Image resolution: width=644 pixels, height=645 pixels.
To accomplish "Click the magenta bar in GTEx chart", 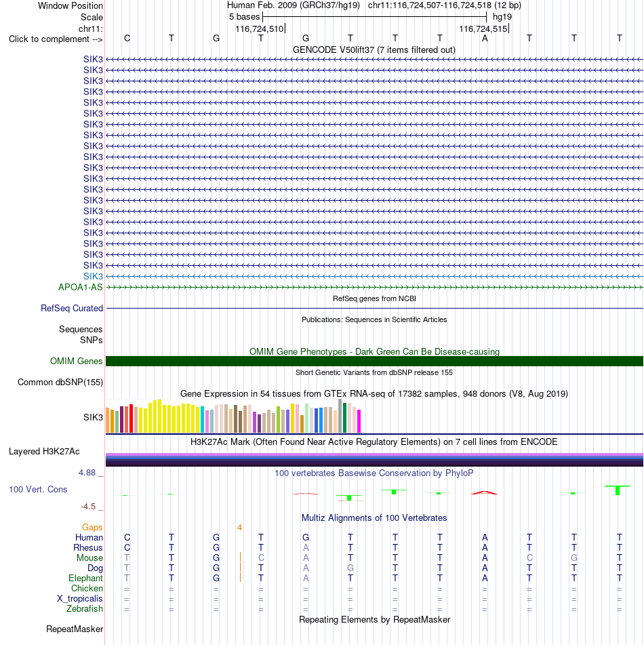I will pyautogui.click(x=359, y=421).
